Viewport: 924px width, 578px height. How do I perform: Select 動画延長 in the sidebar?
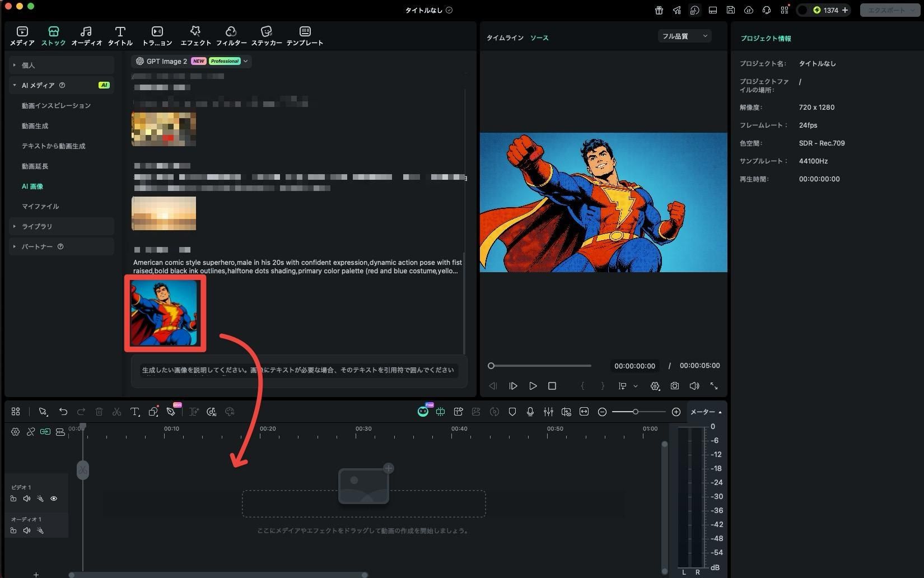35,166
